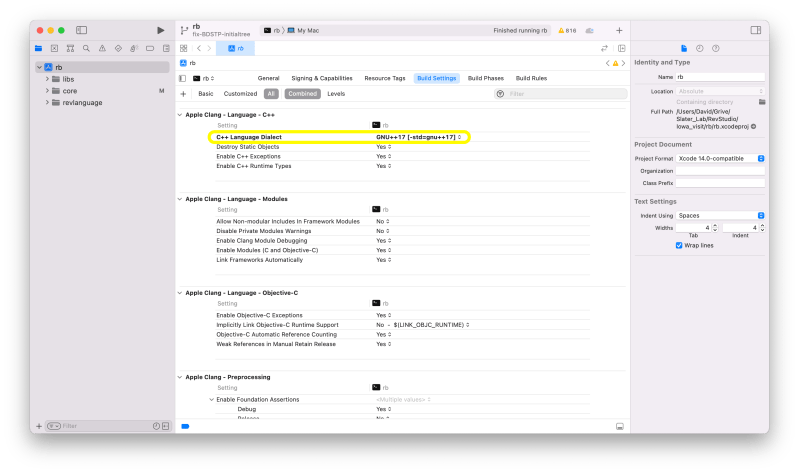
Task: Open the Issue navigator warning icon
Action: 102,48
